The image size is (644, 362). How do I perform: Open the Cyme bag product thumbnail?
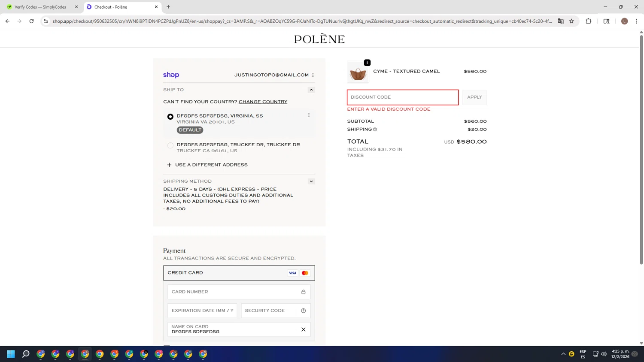[358, 72]
